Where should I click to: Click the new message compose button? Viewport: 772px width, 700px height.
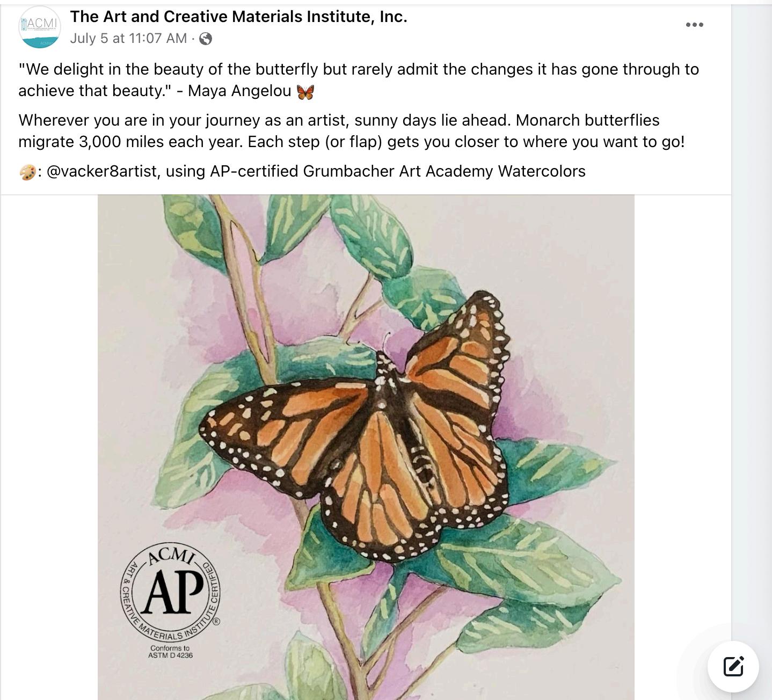pyautogui.click(x=733, y=666)
